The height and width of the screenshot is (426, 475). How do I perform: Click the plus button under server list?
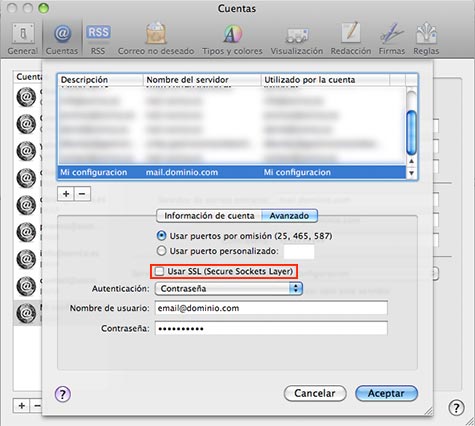[66, 194]
